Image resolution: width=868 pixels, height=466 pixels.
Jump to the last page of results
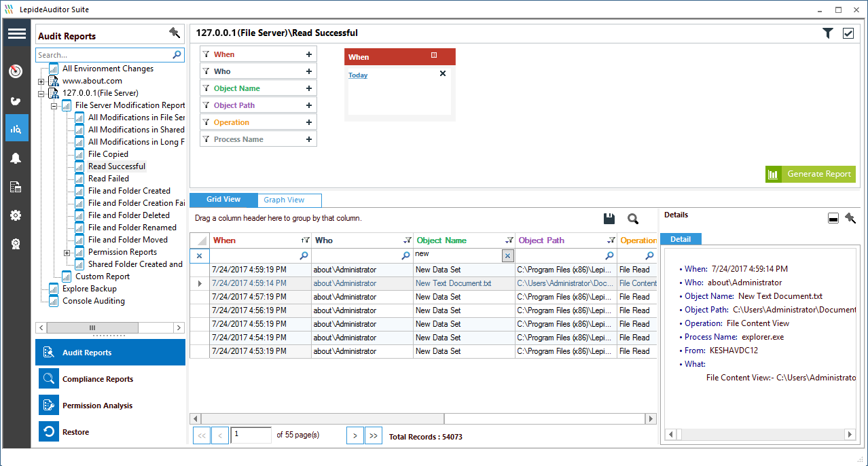click(373, 436)
